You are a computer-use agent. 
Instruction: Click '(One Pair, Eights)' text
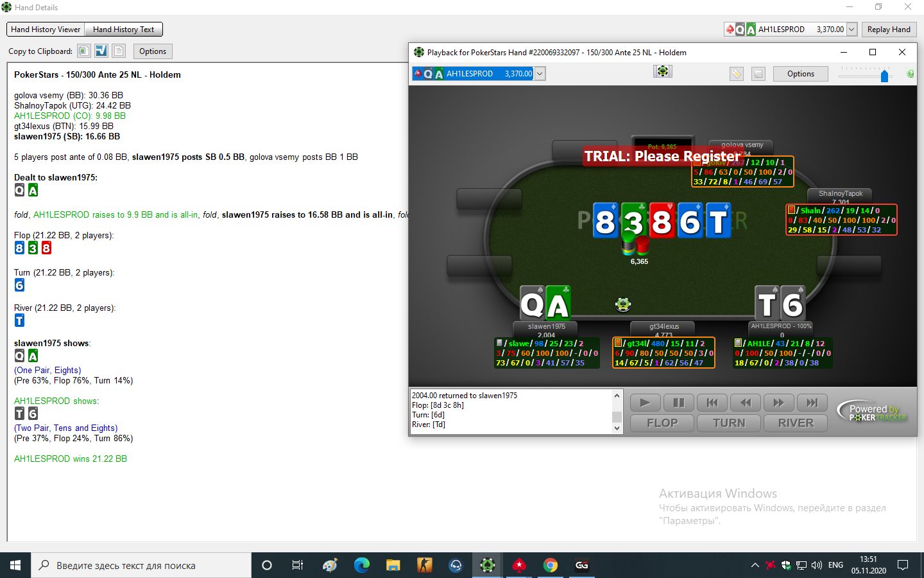[x=47, y=370]
